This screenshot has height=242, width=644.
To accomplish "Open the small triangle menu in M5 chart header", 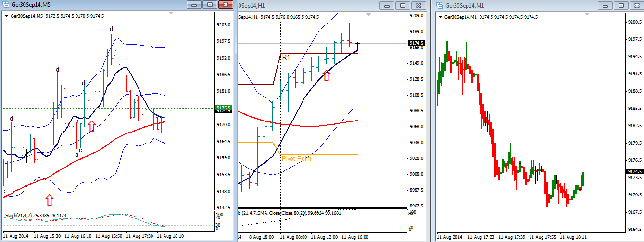I will [x=6, y=16].
